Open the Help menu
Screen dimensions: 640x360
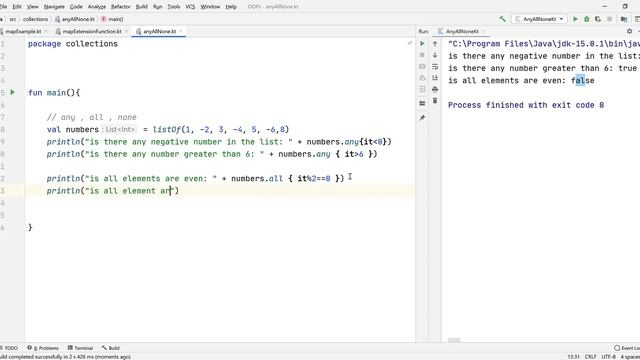(231, 7)
